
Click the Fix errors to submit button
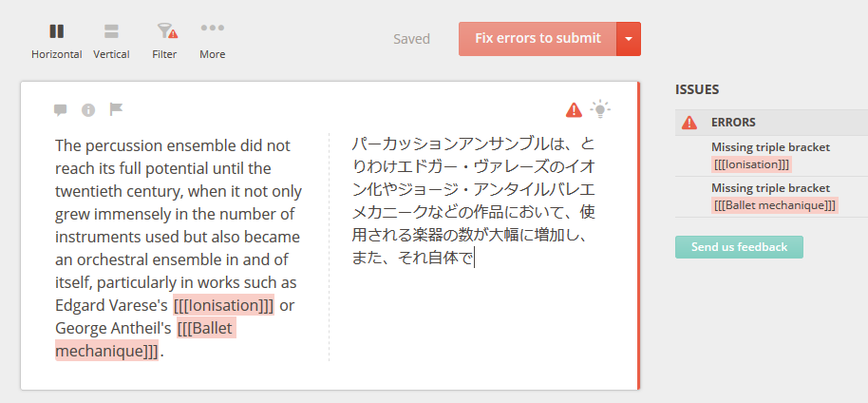[x=538, y=39]
